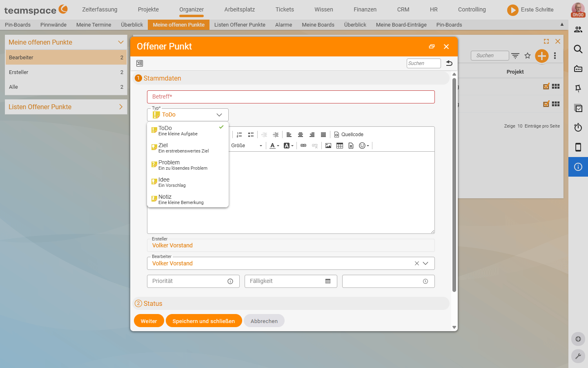Screen dimensions: 588x368
Task: Collapse the sub-navigation bar with up arrow
Action: pyautogui.click(x=562, y=25)
